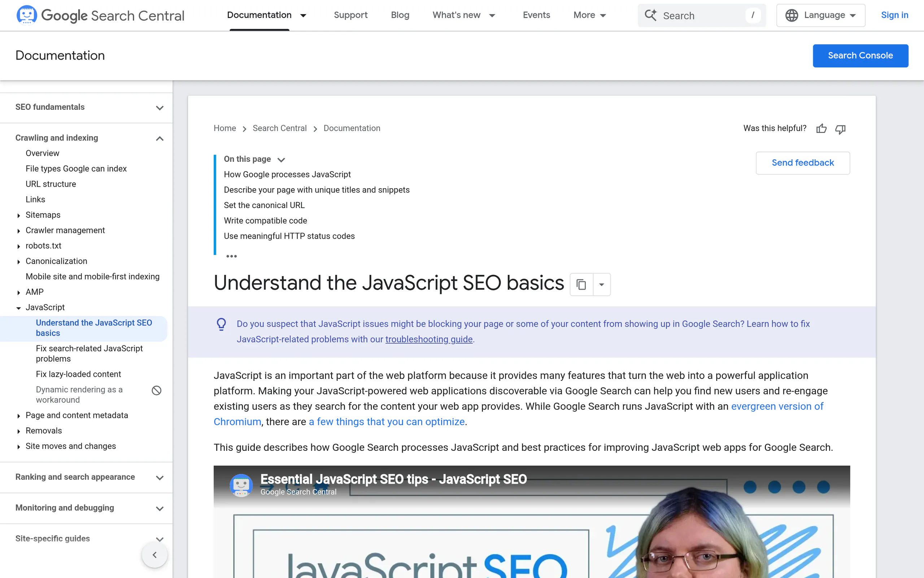
Task: Jump to Set the canonical URL
Action: (264, 205)
